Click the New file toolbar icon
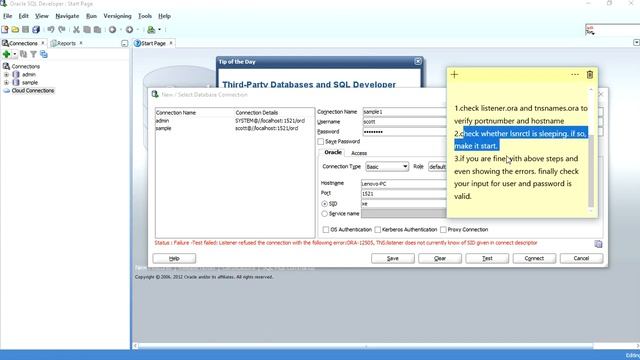The height and width of the screenshot is (360, 640). point(5,29)
